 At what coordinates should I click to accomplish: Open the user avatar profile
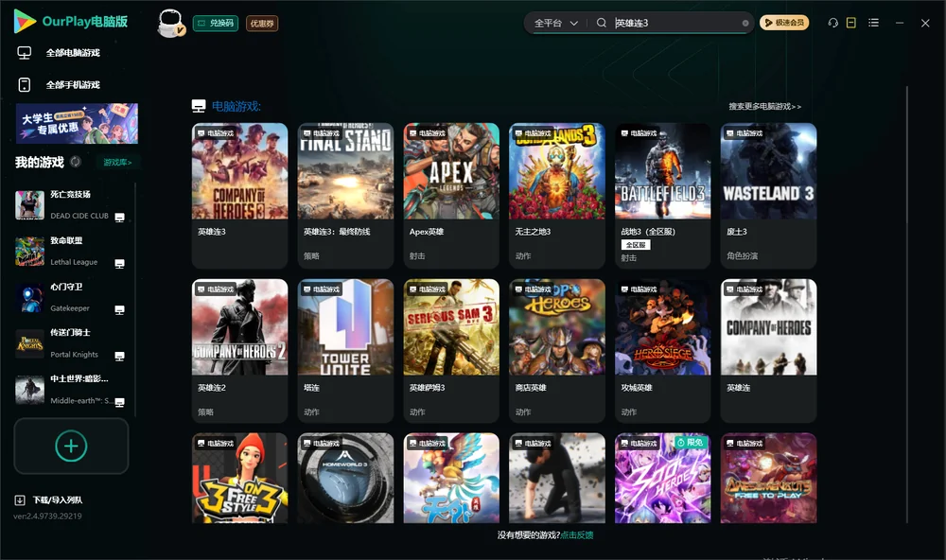tap(170, 23)
